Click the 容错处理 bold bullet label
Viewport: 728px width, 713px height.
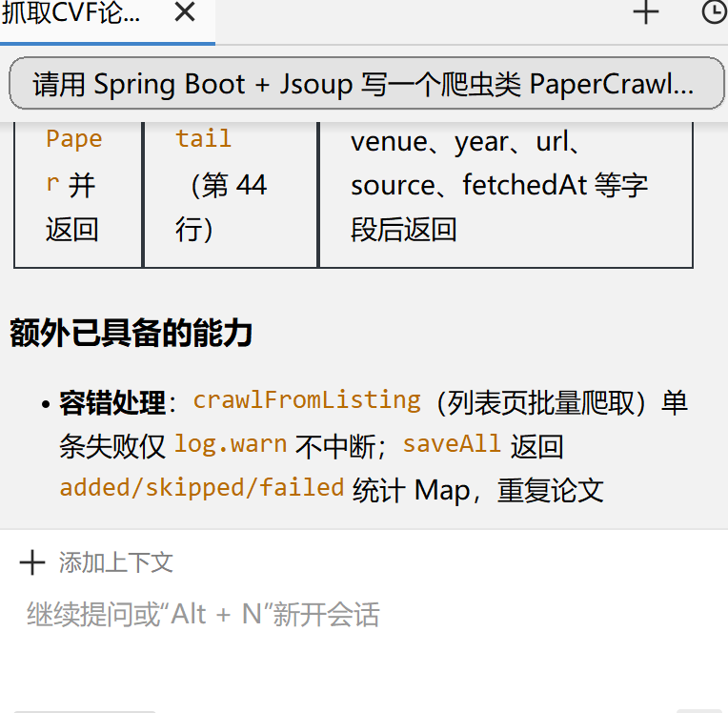coord(112,402)
